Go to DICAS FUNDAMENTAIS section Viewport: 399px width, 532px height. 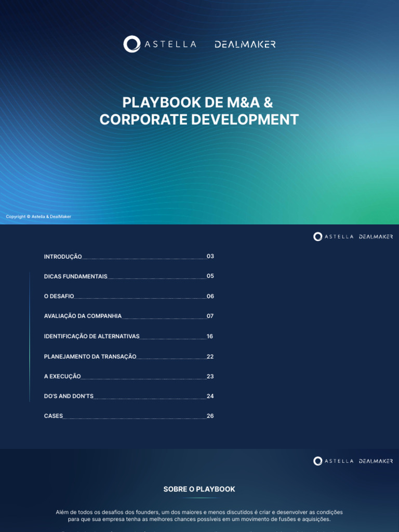tap(129, 276)
